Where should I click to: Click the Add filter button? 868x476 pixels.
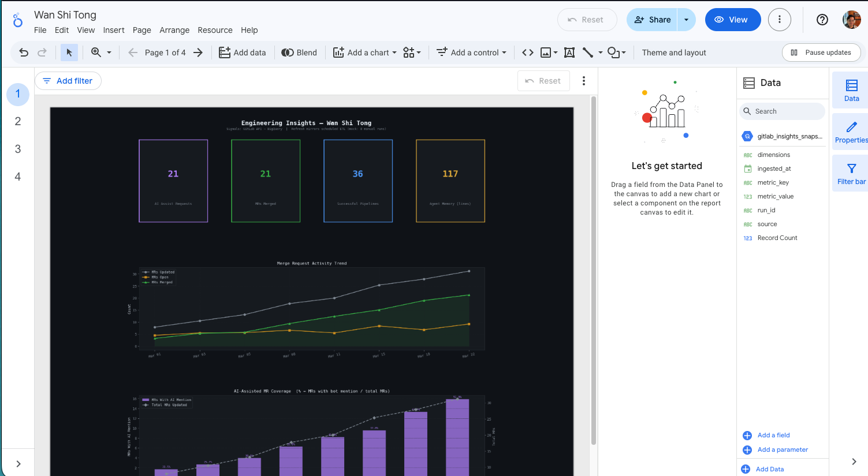(68, 81)
